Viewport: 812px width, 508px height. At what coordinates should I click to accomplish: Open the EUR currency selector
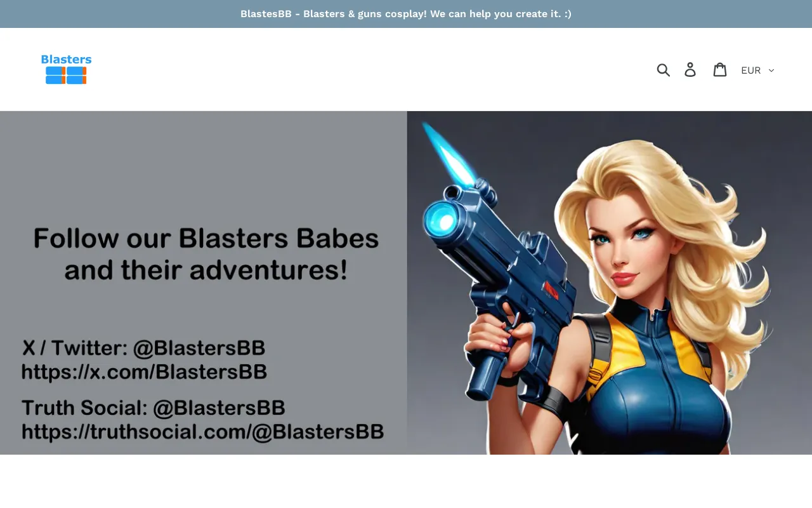click(751, 70)
